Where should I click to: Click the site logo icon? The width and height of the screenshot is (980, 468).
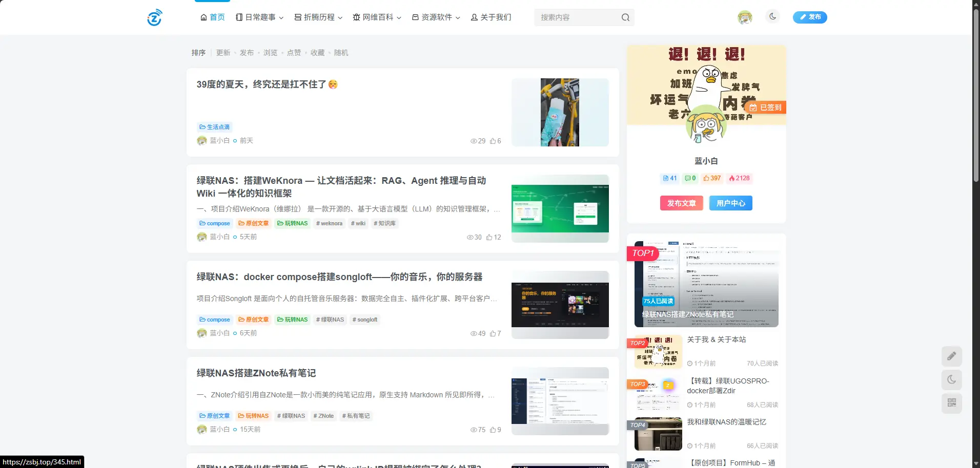click(x=154, y=17)
